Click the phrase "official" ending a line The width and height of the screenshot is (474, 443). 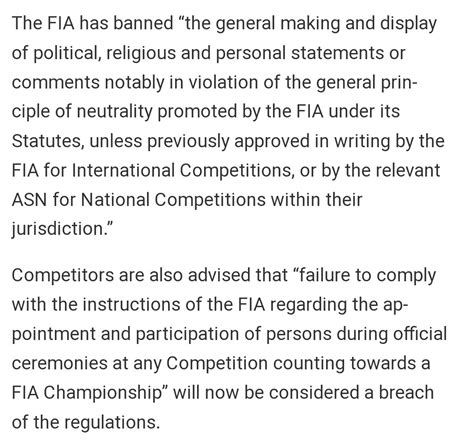(420, 334)
